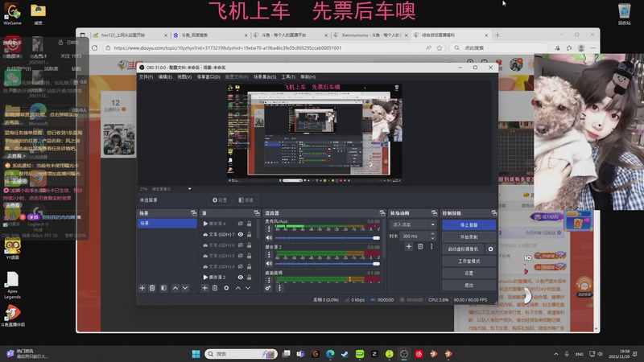Click the browser address bar URL
This screenshot has width=644, height=362.
[x=228, y=48]
